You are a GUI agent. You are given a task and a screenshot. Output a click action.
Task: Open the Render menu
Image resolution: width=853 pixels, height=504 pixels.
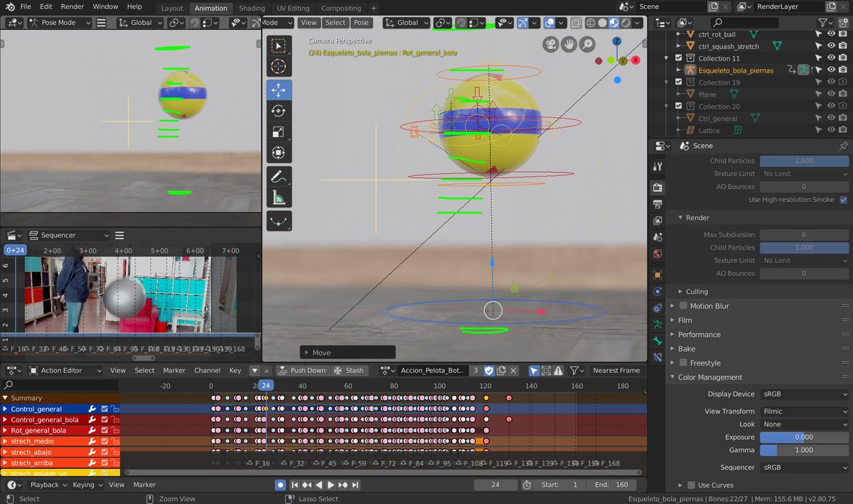72,6
